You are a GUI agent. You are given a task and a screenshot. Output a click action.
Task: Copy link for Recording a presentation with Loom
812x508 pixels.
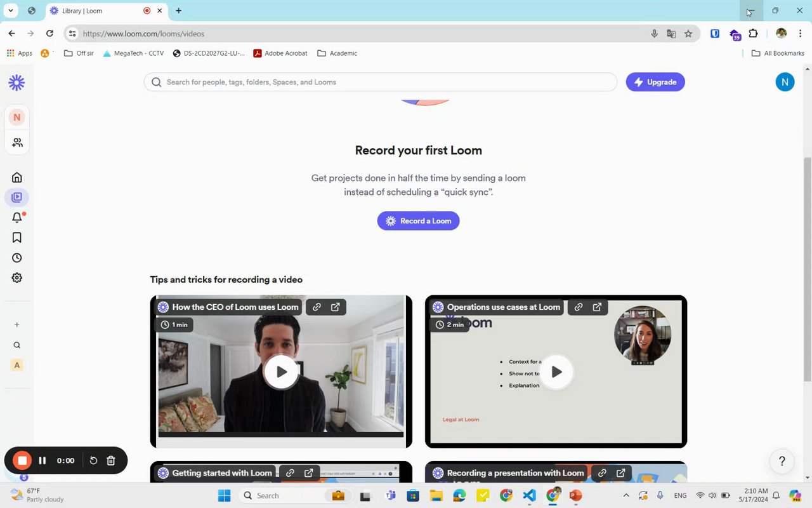[x=602, y=472]
